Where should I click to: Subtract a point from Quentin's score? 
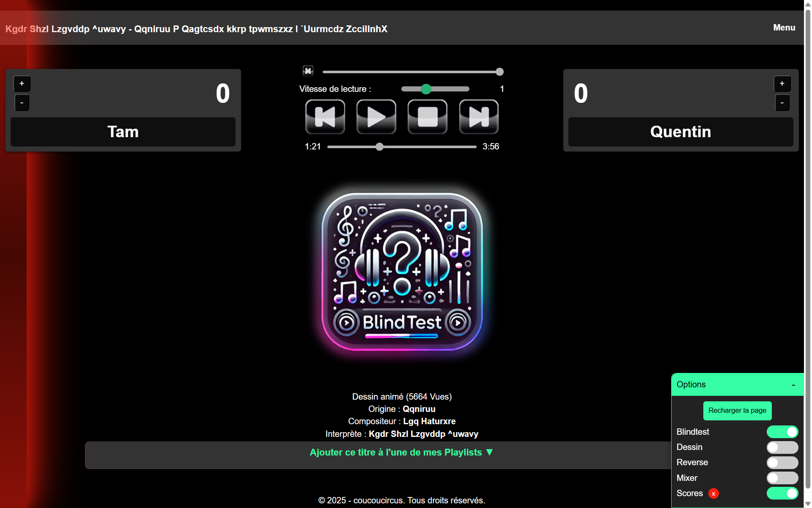(x=782, y=103)
